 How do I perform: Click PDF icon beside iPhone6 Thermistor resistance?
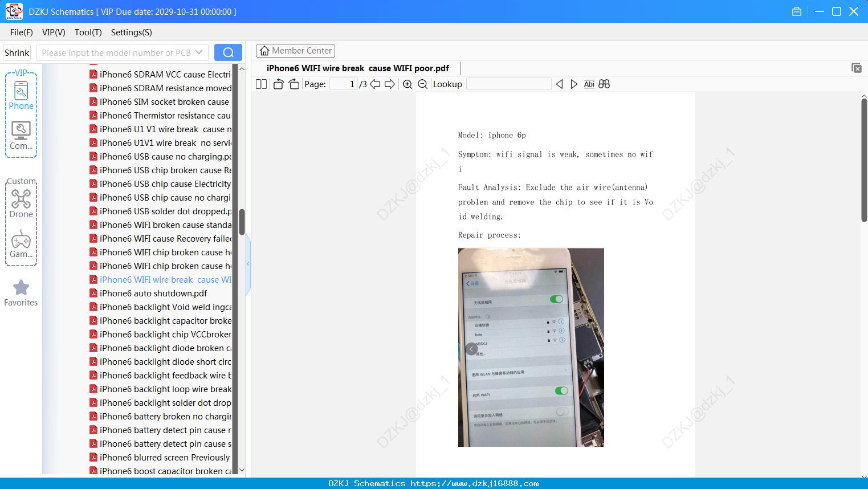93,116
